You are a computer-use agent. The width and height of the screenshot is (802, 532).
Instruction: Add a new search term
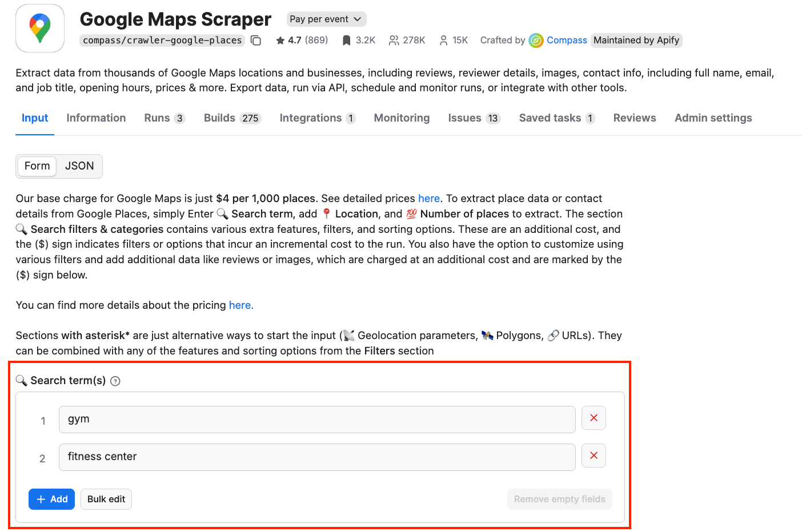point(51,499)
